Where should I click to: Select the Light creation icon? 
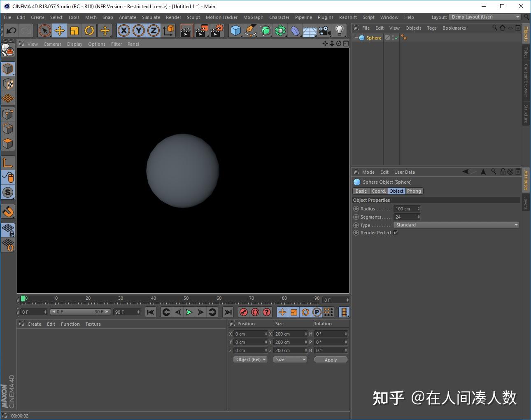(x=339, y=30)
